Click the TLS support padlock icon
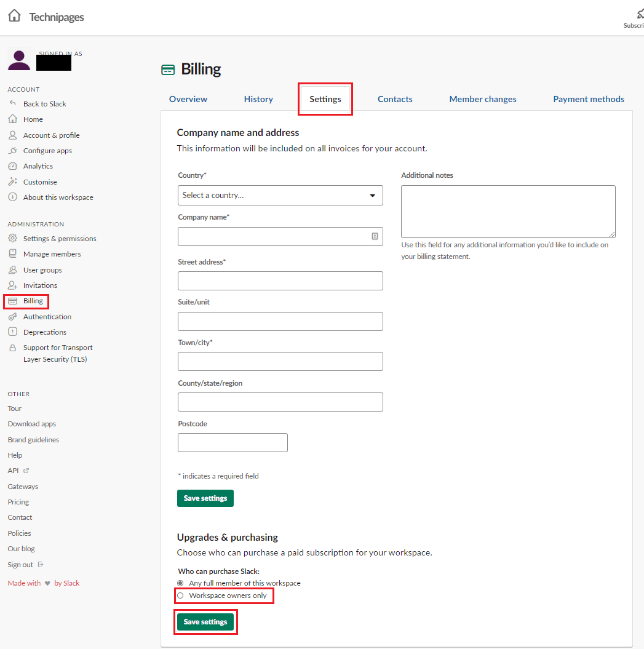Image resolution: width=644 pixels, height=649 pixels. [13, 348]
